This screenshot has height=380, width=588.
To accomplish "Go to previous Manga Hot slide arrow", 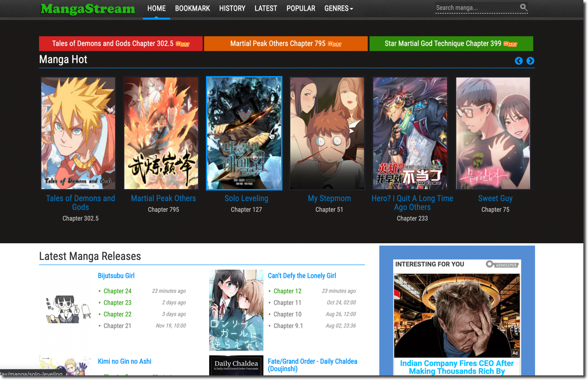I will 519,61.
